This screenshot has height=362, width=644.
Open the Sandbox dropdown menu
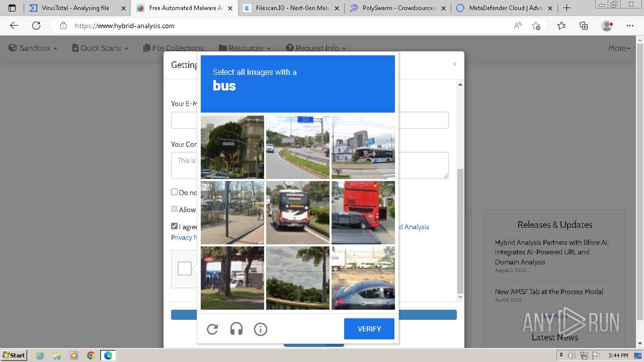click(x=33, y=48)
